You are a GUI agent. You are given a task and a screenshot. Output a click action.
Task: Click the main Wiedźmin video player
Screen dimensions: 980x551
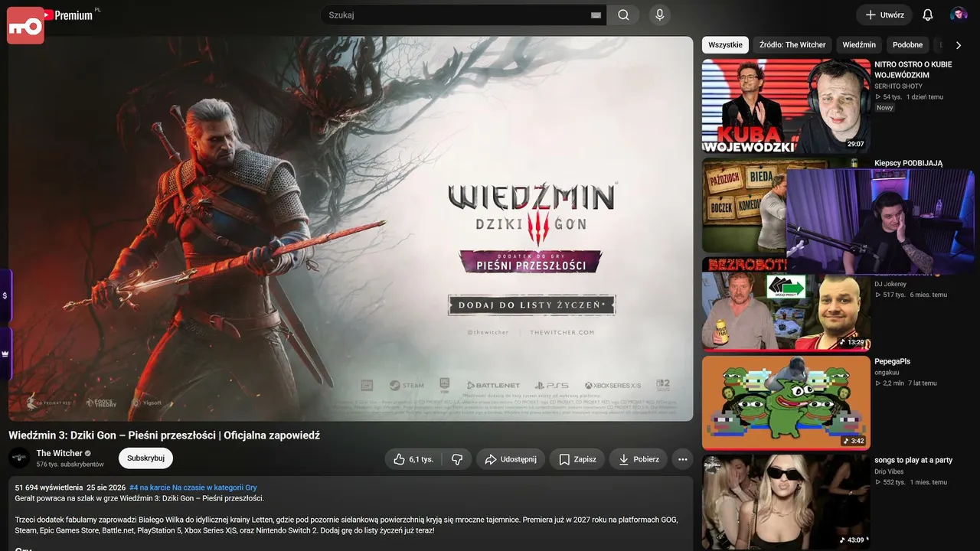[351, 229]
